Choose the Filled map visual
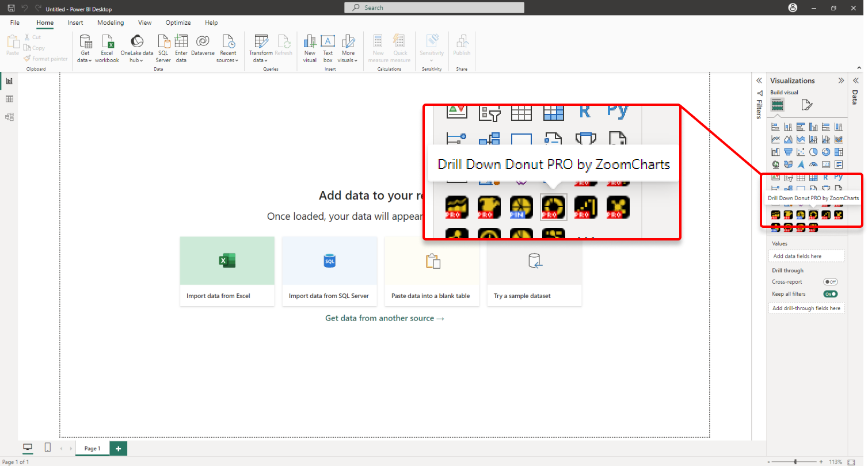This screenshot has width=868, height=466. point(788,165)
